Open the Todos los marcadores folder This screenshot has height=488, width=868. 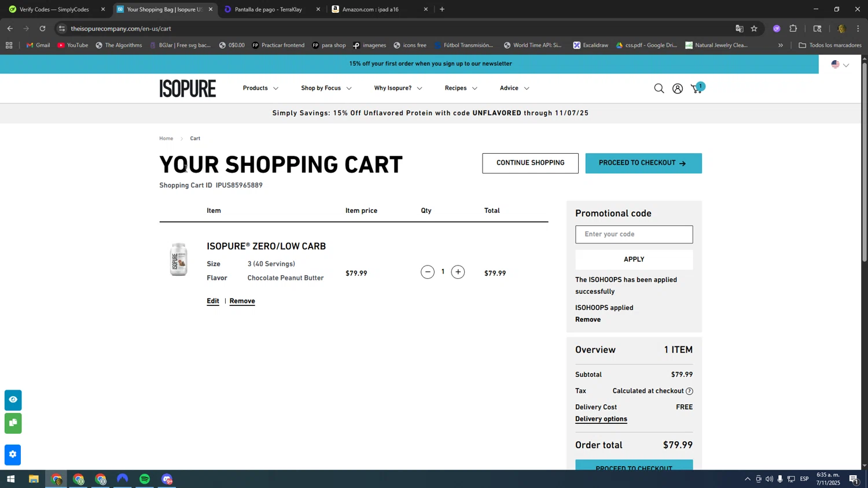[830, 45]
